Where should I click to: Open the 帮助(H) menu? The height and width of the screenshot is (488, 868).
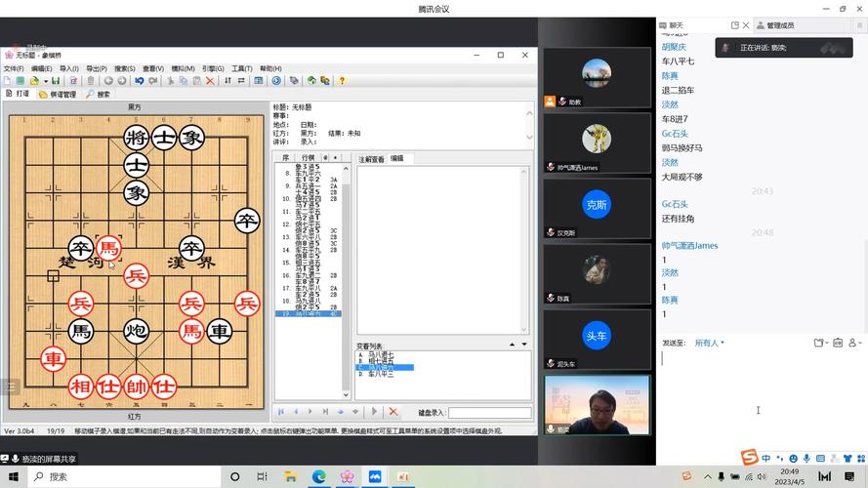[x=270, y=68]
